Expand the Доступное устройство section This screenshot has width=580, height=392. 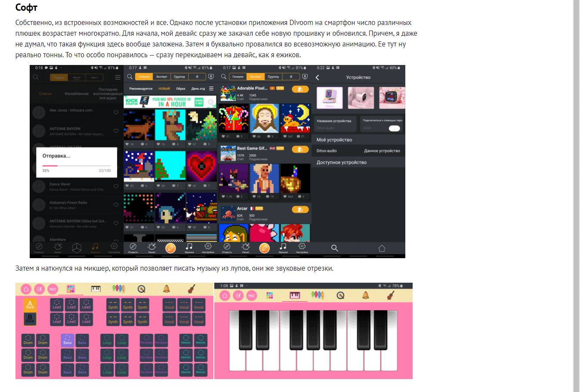click(342, 163)
